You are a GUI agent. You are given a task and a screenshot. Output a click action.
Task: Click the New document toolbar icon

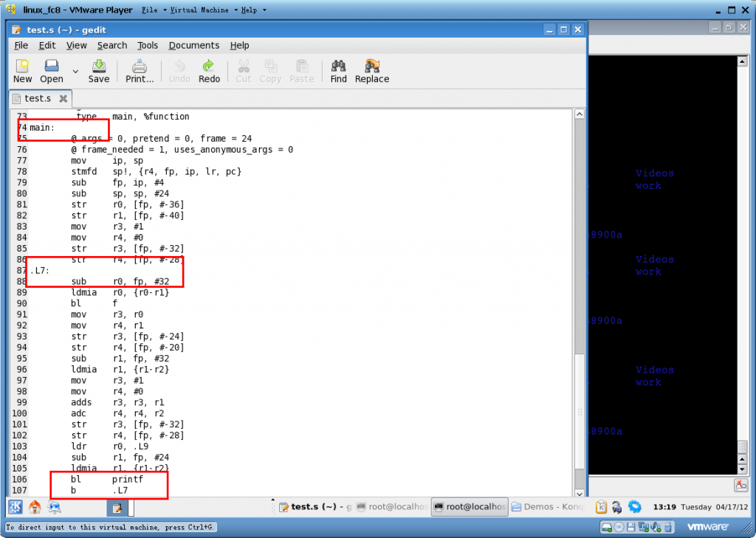click(23, 70)
